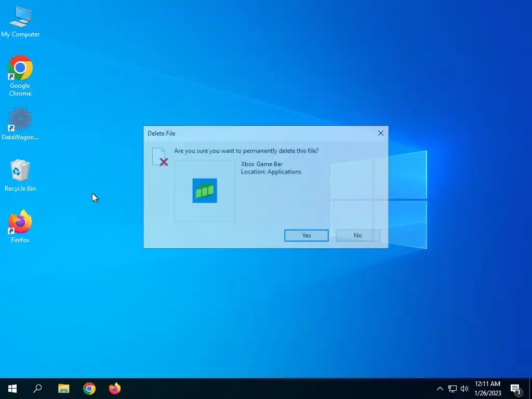Click the Xbox Game Bar thumbnail
Image resolution: width=532 pixels, height=399 pixels.
(x=205, y=191)
